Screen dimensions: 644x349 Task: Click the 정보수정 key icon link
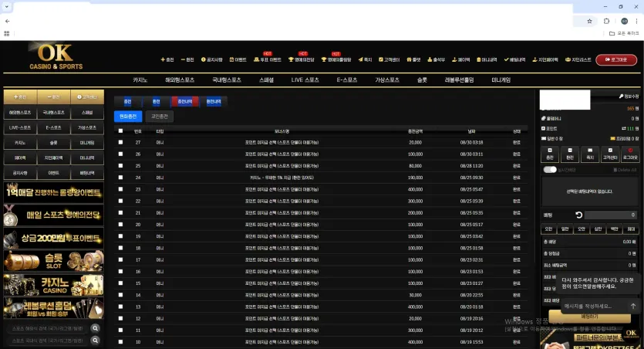point(629,97)
